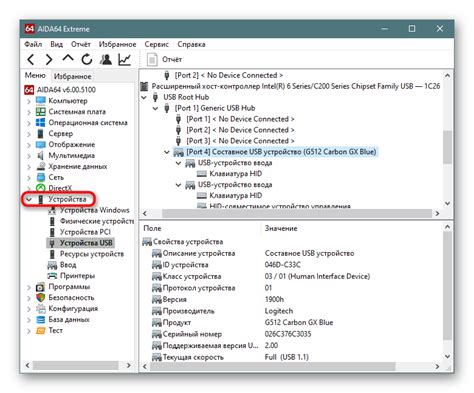This screenshot has height=393, width=474.
Task: Click the details pane scroll down arrow
Action: pos(447,356)
